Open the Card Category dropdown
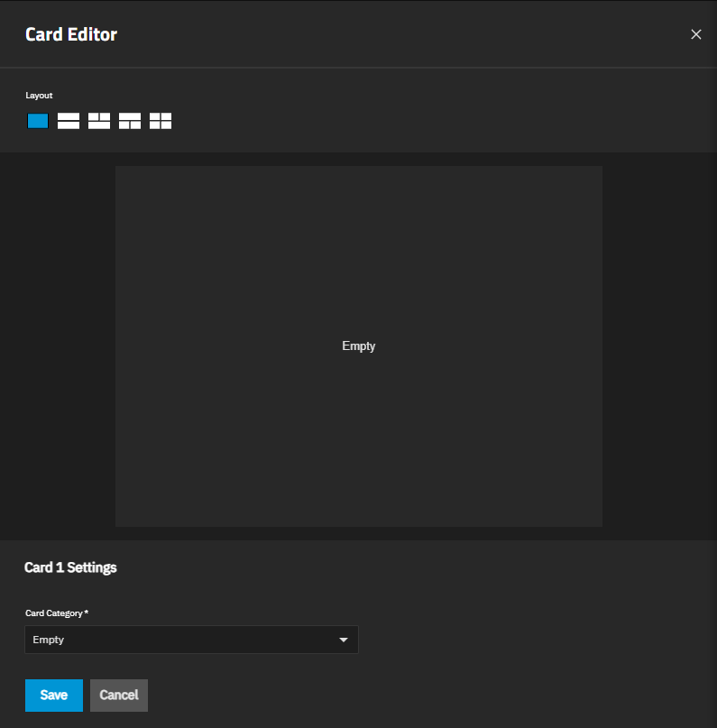This screenshot has width=717, height=728. pyautogui.click(x=191, y=640)
